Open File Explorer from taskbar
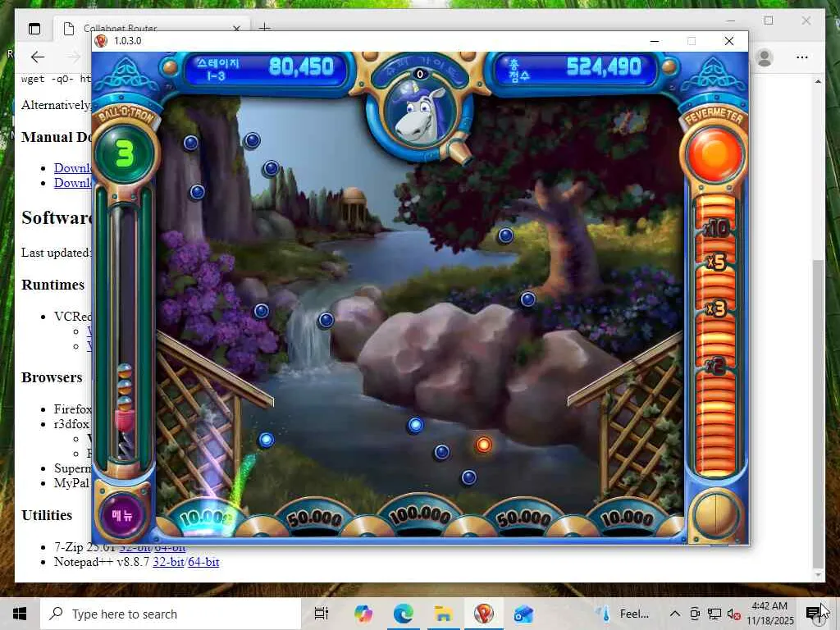The width and height of the screenshot is (840, 630). pos(444,614)
